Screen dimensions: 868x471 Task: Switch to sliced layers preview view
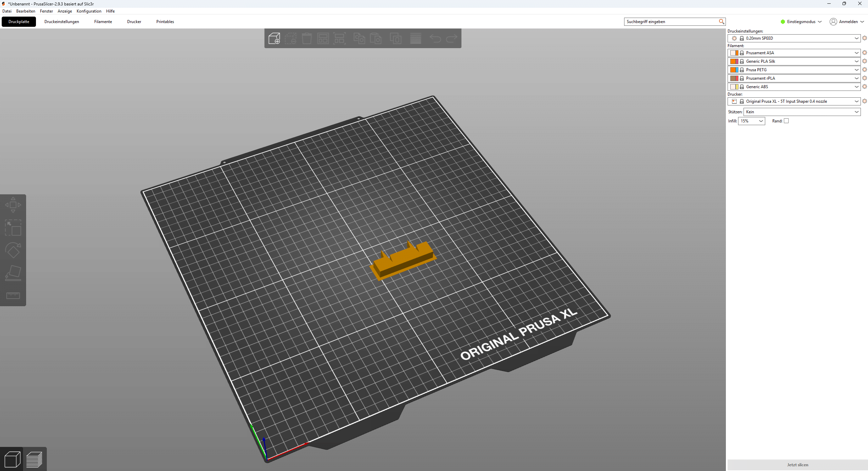click(x=34, y=459)
